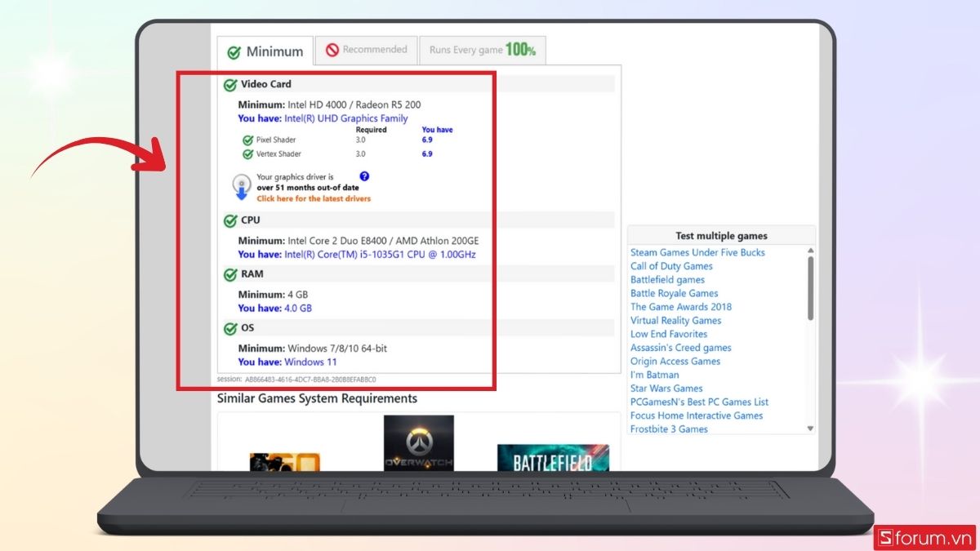Open Focus Home Interactive Games list
Screen dimensions: 980x551
697,415
